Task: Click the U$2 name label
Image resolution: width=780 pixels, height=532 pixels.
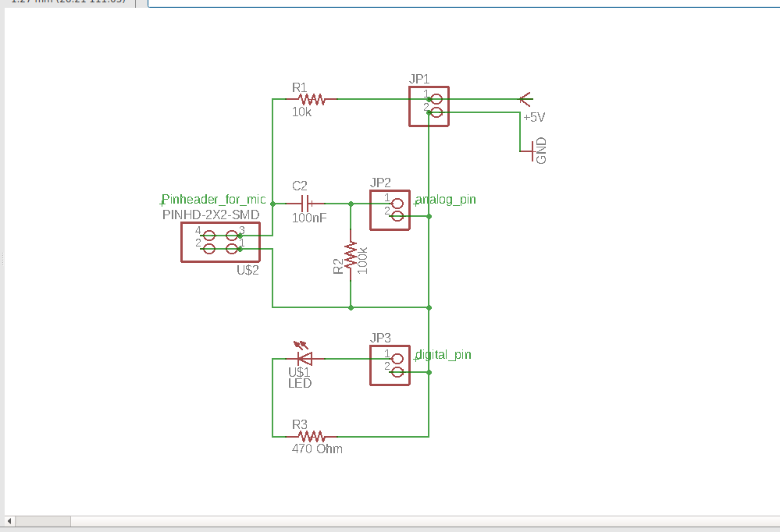Action: click(x=248, y=270)
